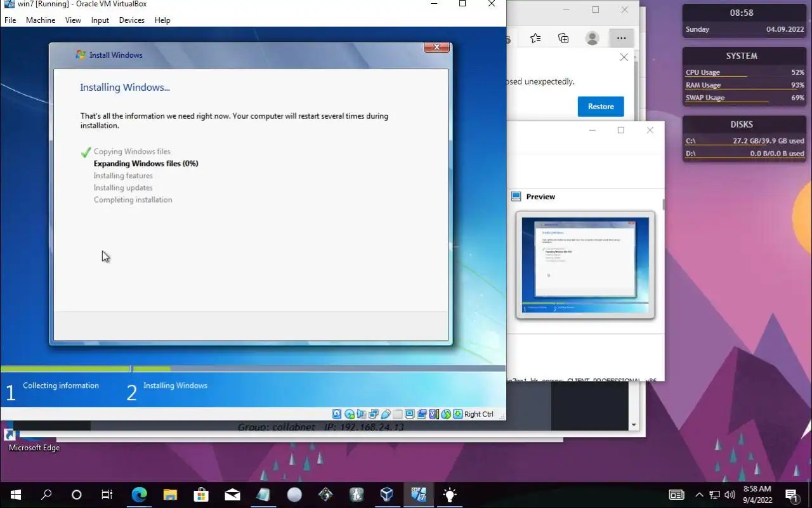The height and width of the screenshot is (508, 812).
Task: Click scrollbar down arrow in the background window
Action: tap(633, 425)
